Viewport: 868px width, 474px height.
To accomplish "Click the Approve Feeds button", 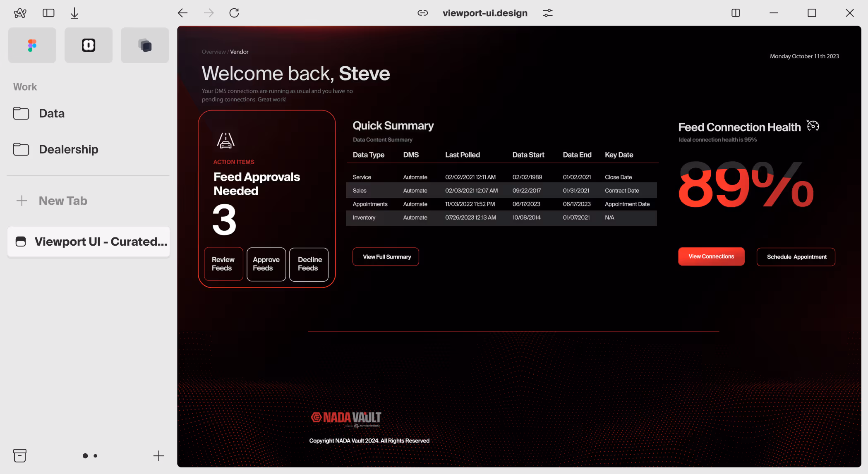I will click(x=266, y=264).
